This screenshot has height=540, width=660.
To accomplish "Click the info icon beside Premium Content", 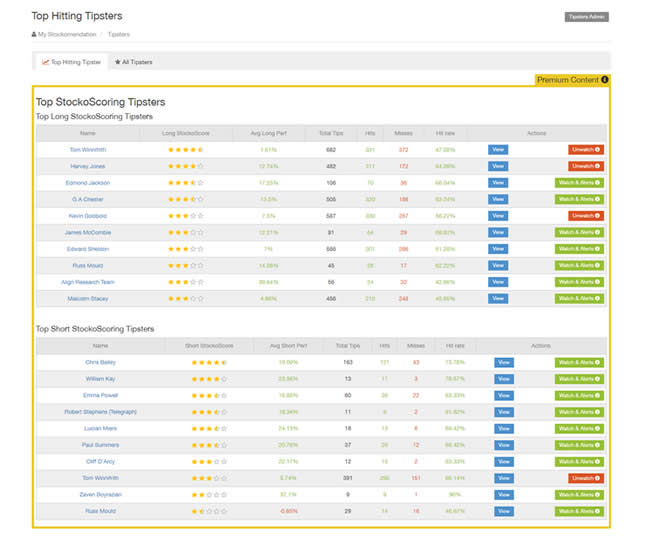I will pos(604,80).
